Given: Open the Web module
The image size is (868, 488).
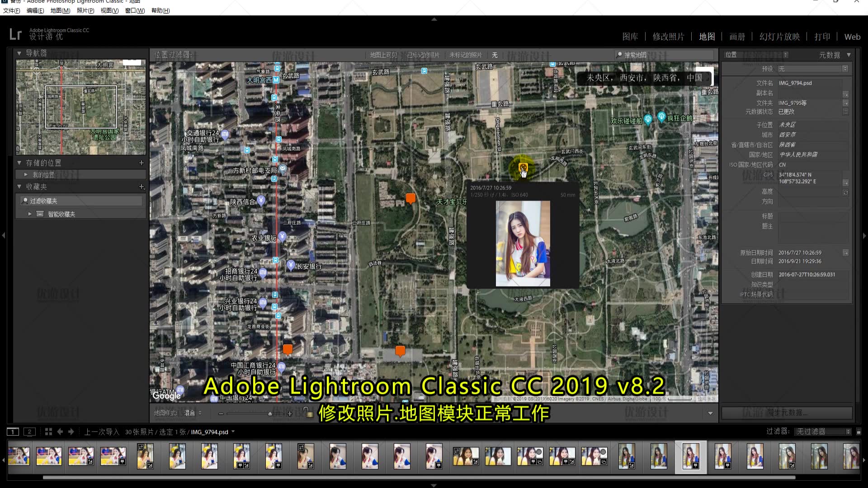Looking at the screenshot, I should click(x=852, y=37).
